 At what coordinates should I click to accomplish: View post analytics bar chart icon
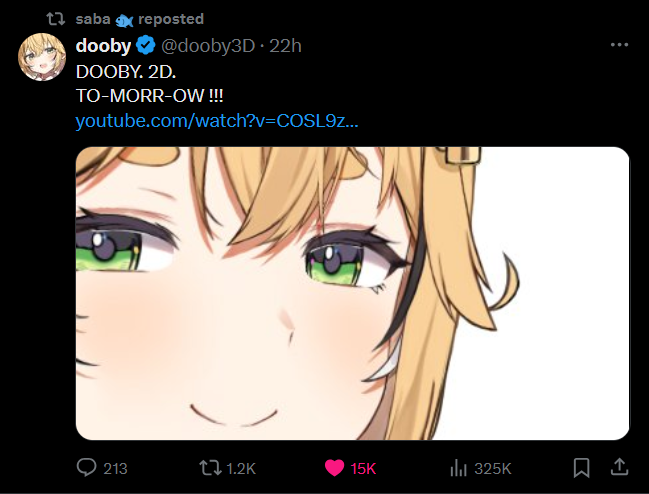point(458,468)
